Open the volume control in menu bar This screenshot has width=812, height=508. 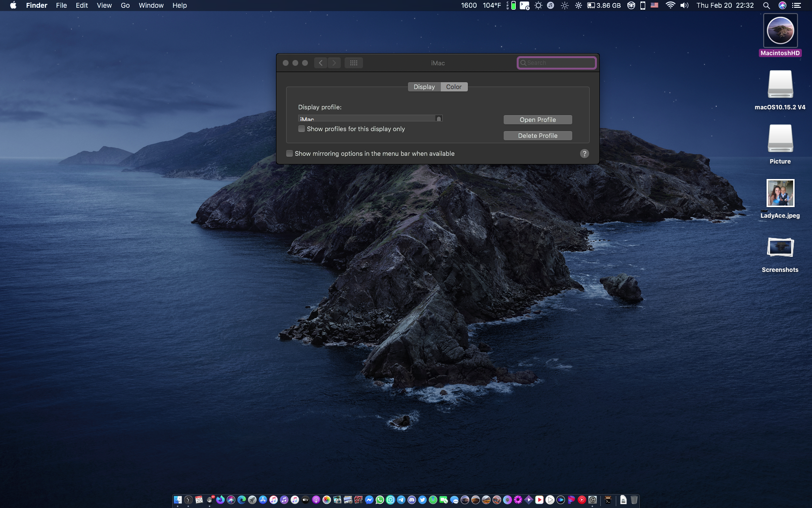684,5
